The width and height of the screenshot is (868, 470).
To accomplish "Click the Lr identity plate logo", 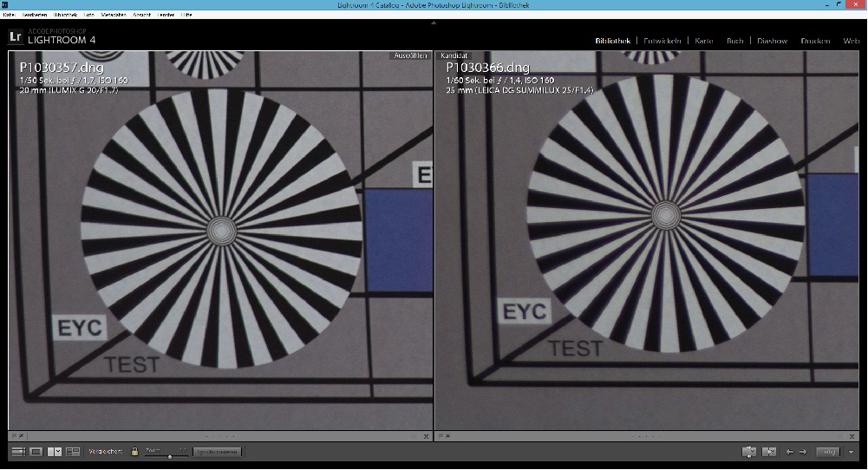I will pos(16,37).
